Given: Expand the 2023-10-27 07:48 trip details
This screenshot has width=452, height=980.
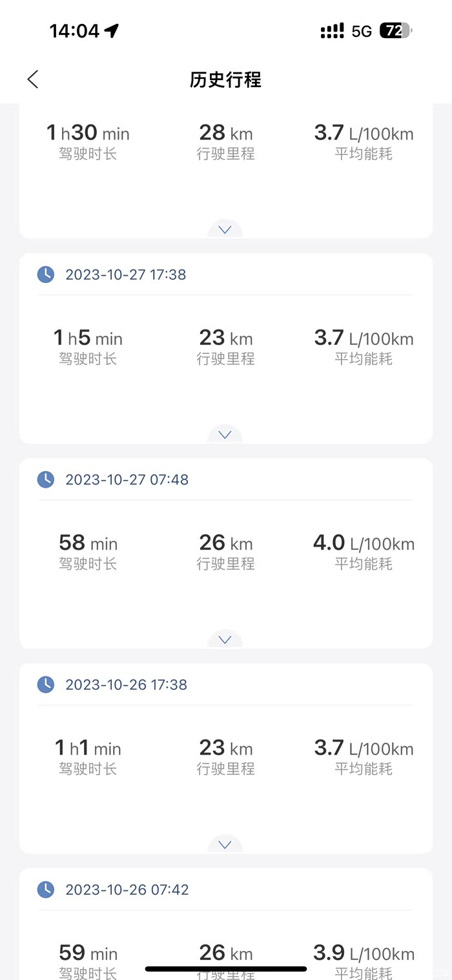Looking at the screenshot, I should point(225,640).
